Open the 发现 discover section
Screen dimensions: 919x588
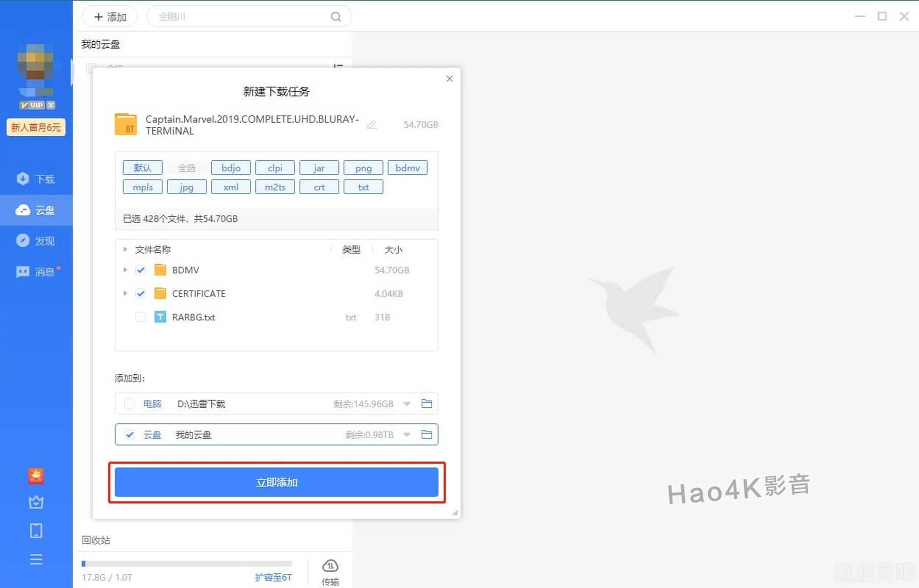click(x=36, y=241)
